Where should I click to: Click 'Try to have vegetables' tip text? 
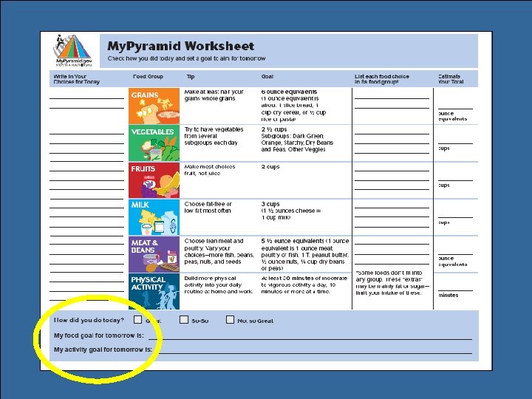tap(214, 136)
